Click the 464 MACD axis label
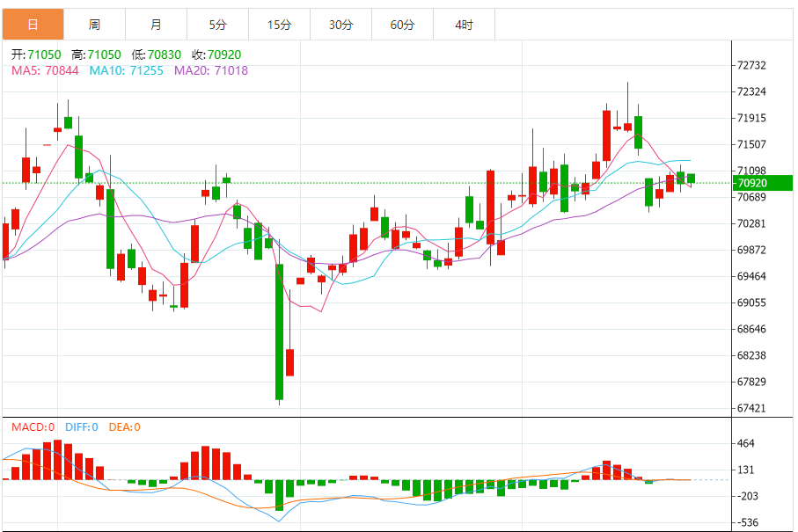This screenshot has height=532, width=798. 745,443
